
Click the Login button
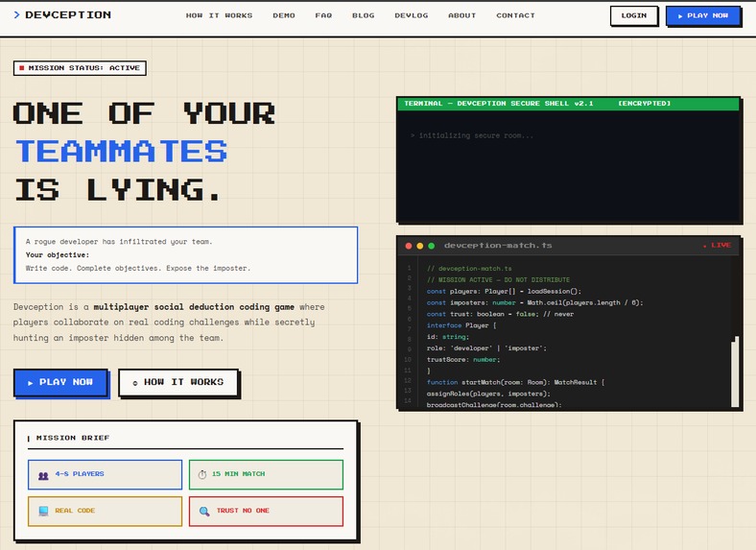point(634,15)
